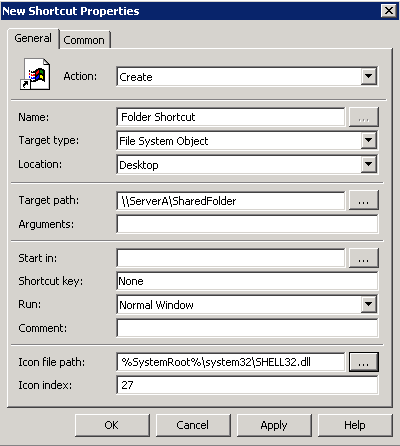Click the shortcut icon next to Action
Viewport: 400px width, 446px height.
coord(35,74)
